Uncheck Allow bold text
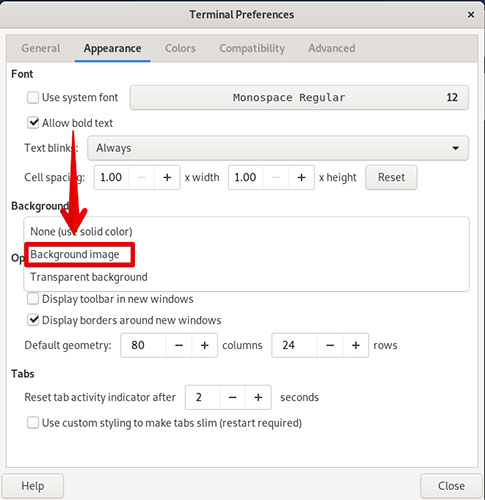485x500 pixels. 33,123
